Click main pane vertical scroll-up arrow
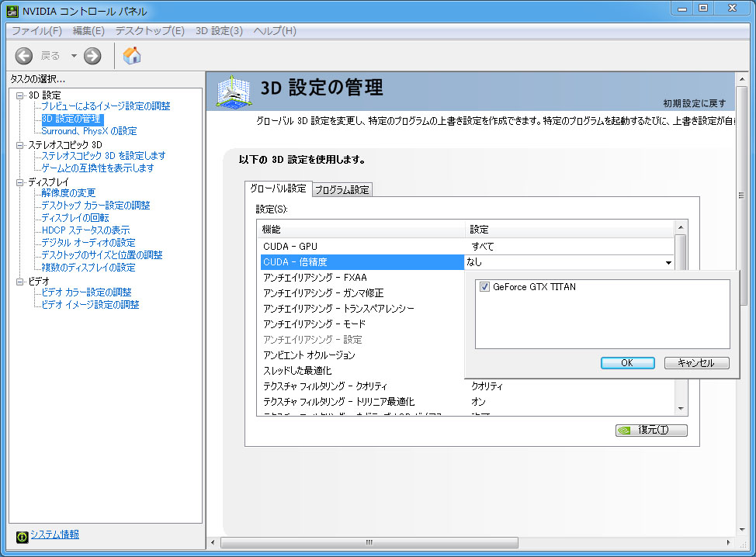Screen dimensions: 756x557 (x=742, y=79)
